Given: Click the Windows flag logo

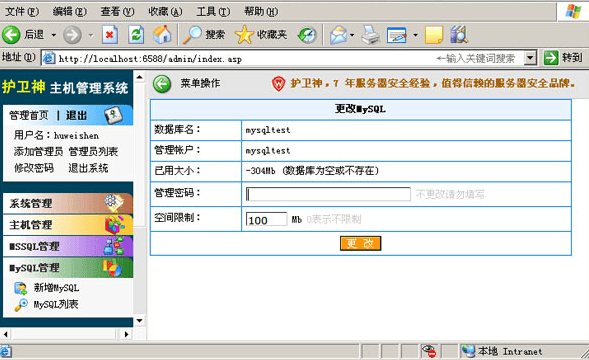Looking at the screenshot, I should pyautogui.click(x=573, y=11).
